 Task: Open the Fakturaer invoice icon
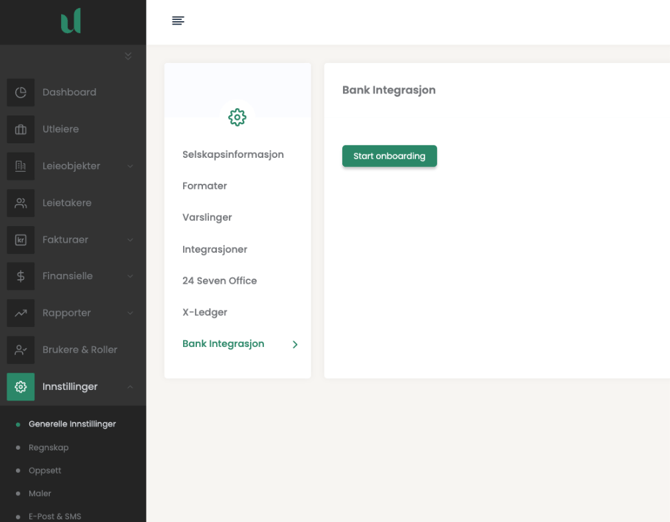coord(21,240)
